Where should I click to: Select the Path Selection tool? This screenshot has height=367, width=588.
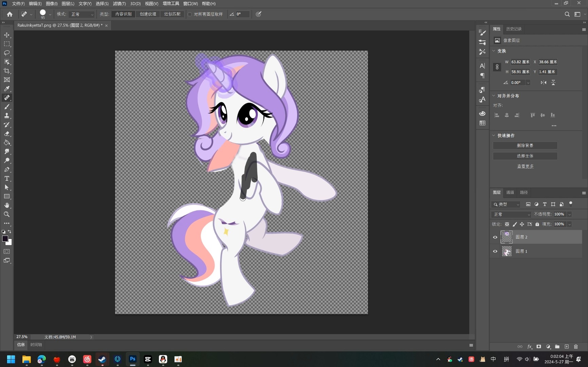(7, 187)
